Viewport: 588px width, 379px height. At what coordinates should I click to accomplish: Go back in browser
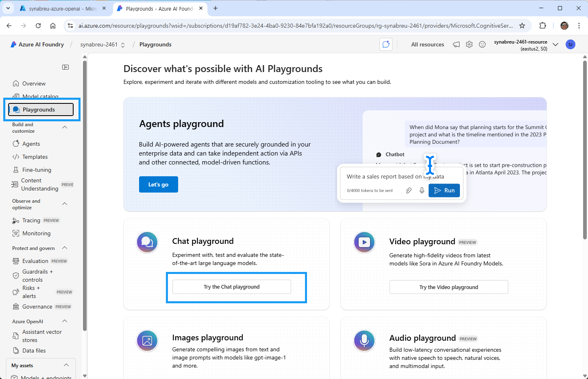click(9, 26)
